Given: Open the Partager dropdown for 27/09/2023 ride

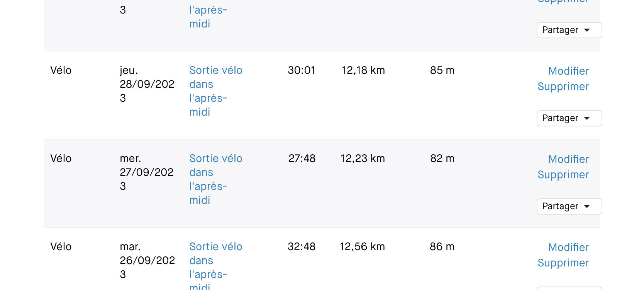Looking at the screenshot, I should [x=569, y=206].
